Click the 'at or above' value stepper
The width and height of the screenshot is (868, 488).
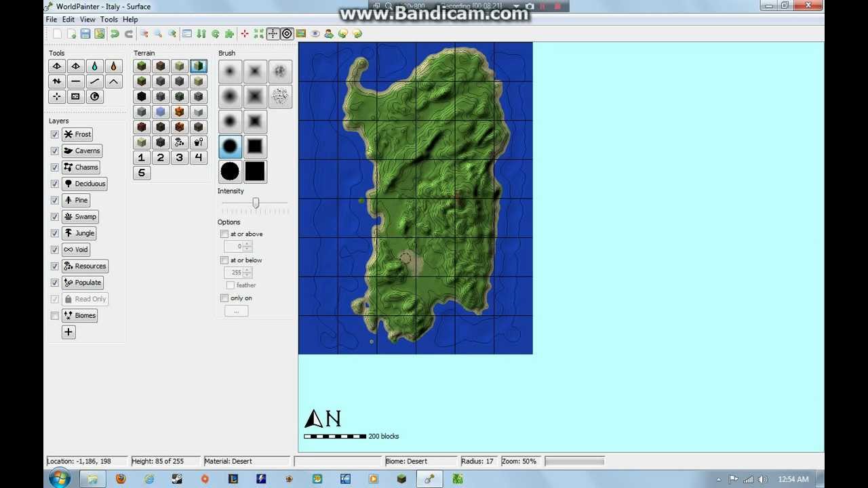pos(238,246)
